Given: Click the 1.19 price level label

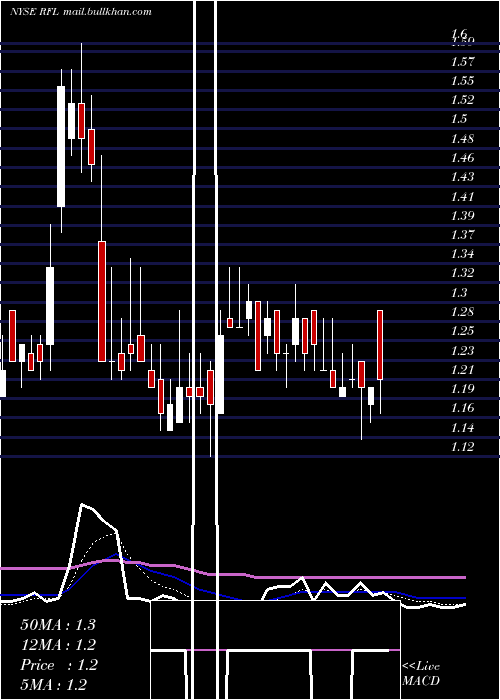Looking at the screenshot, I should tap(462, 389).
